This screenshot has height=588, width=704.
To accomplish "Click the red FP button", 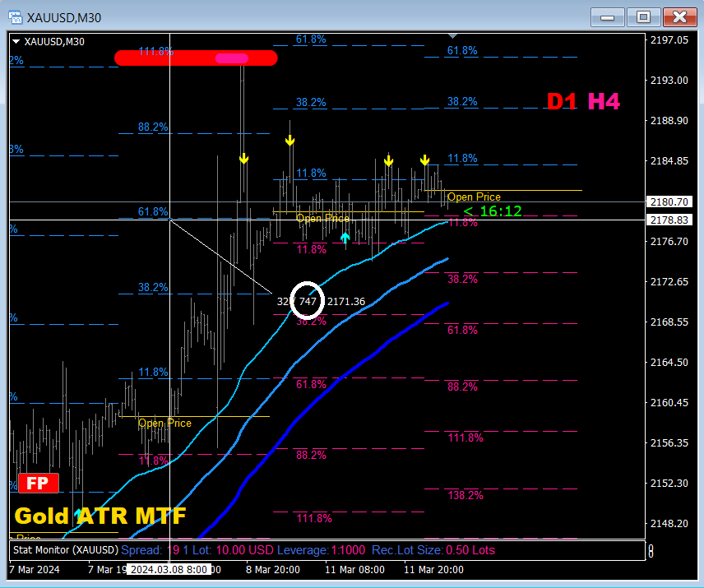I will pos(39,483).
